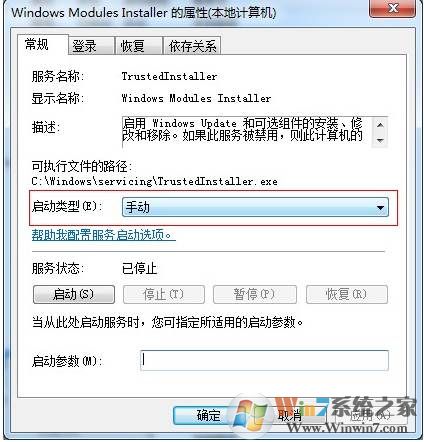
Task: Select the 依存关系 tab
Action: (192, 46)
